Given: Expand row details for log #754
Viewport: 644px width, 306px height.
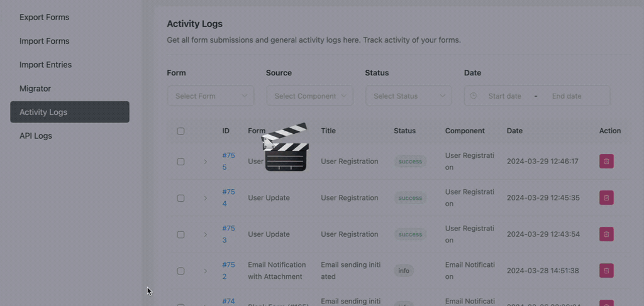Looking at the screenshot, I should (205, 199).
